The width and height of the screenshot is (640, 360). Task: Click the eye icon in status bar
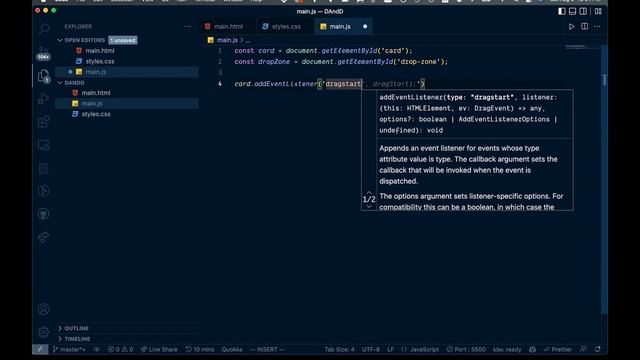point(96,349)
